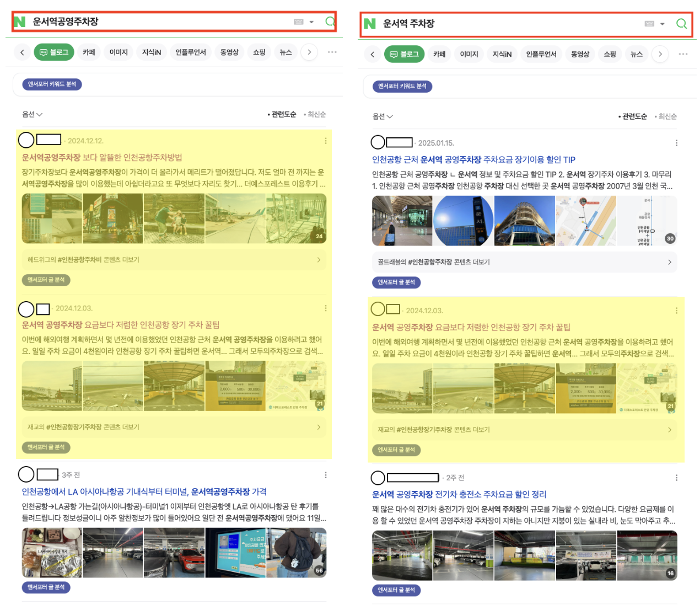Viewport: 700px width, 610px height.
Task: Open kebab menu for right 2주 전 post
Action: pos(676,478)
